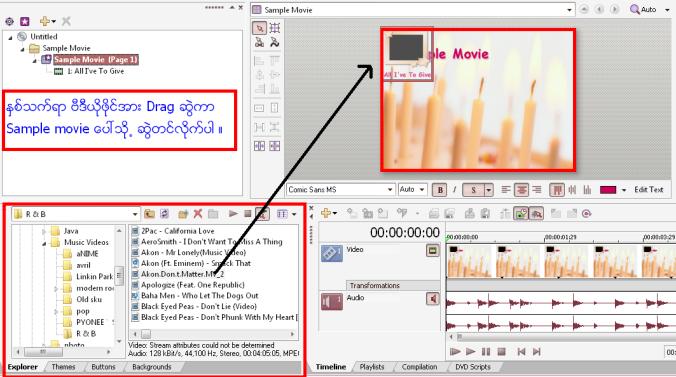Screen dimensions: 676x377
Task: Mute the Audio track
Action: (432, 298)
